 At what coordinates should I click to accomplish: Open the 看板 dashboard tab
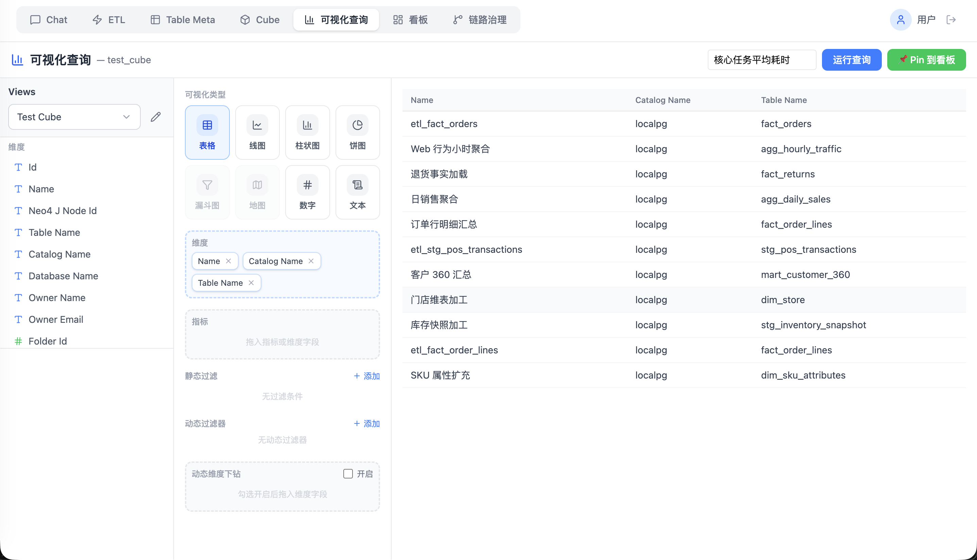pyautogui.click(x=410, y=20)
